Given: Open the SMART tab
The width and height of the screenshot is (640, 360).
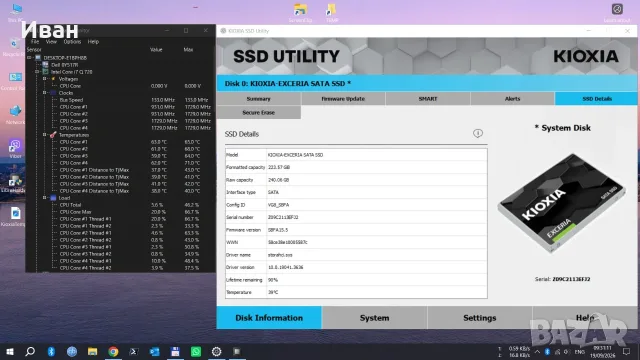Looking at the screenshot, I should (428, 99).
